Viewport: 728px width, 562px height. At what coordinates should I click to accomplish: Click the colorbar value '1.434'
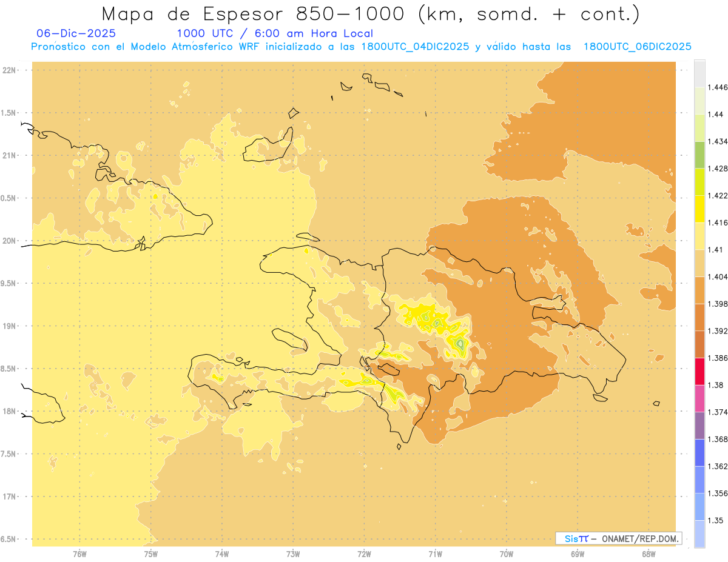click(719, 141)
